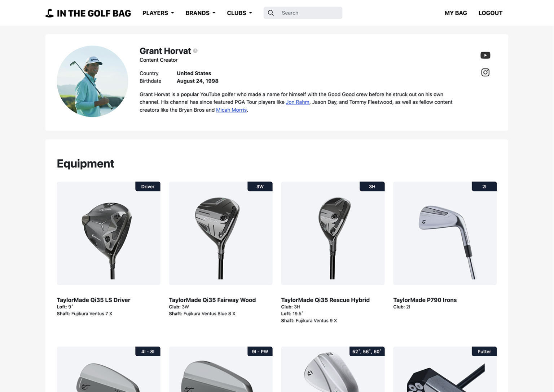Click into the Search field
554x392 pixels.
coord(303,13)
